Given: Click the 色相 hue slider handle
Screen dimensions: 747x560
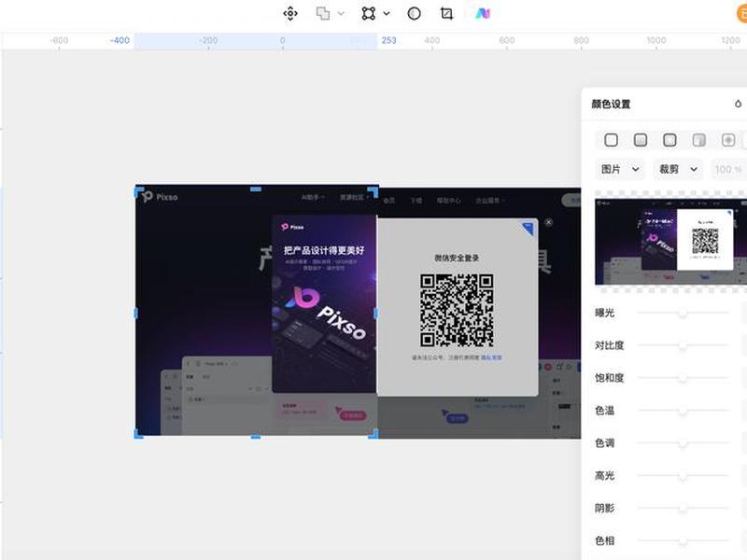Looking at the screenshot, I should click(683, 540).
